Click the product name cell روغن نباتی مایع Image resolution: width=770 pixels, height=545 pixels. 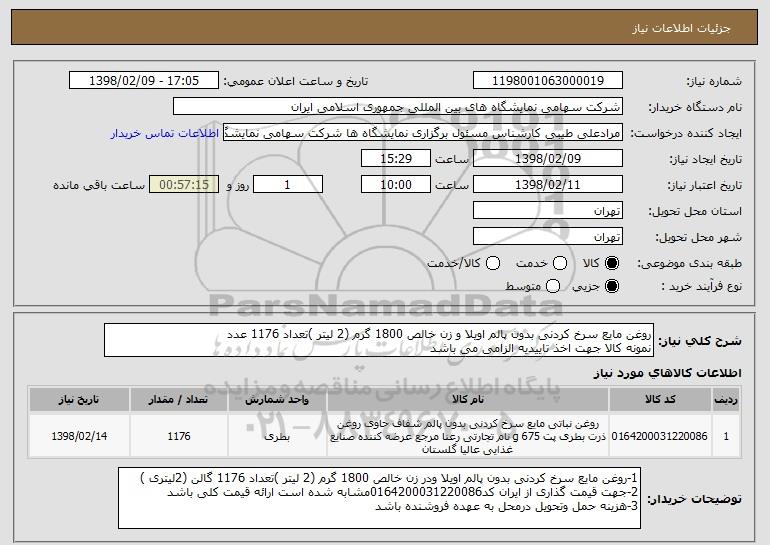468,436
